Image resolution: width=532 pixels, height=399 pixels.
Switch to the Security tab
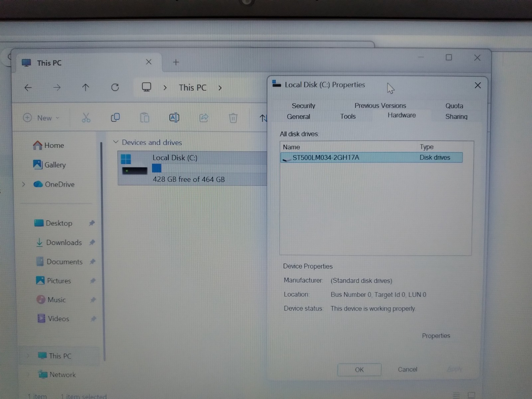(303, 106)
